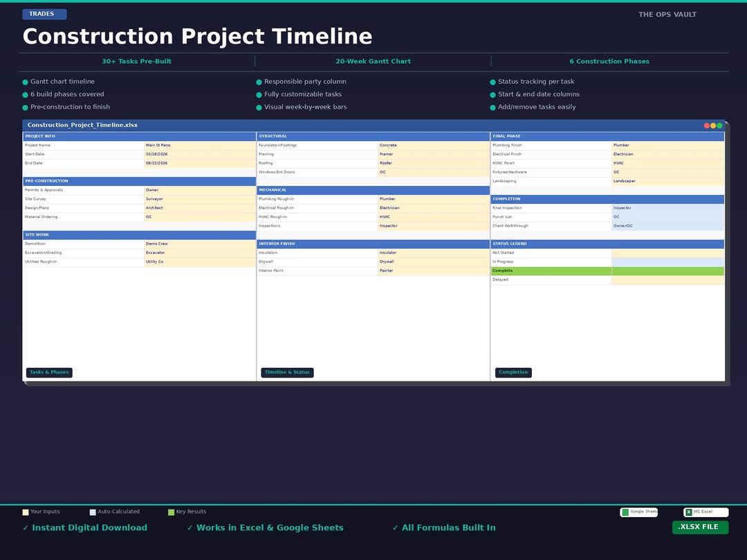Viewport: 747px width, 560px height.
Task: Select the Plumbing Finish task cell
Action: click(551, 145)
